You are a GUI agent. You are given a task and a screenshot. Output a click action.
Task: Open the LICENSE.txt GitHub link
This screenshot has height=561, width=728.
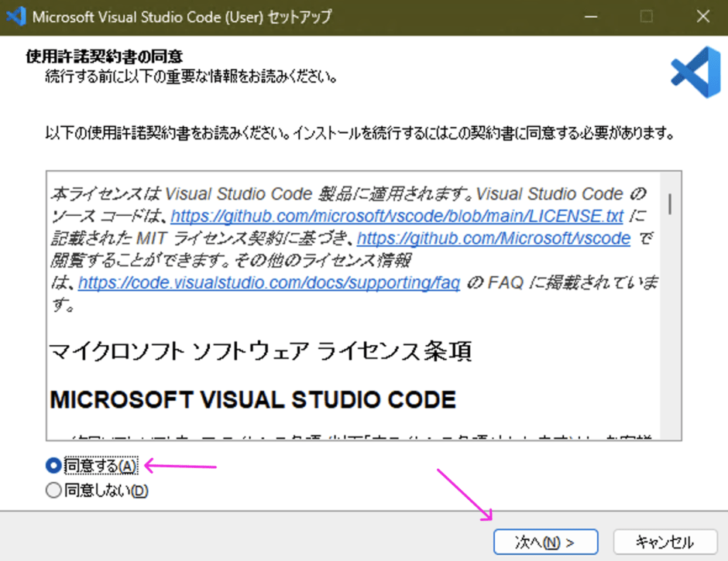(397, 216)
